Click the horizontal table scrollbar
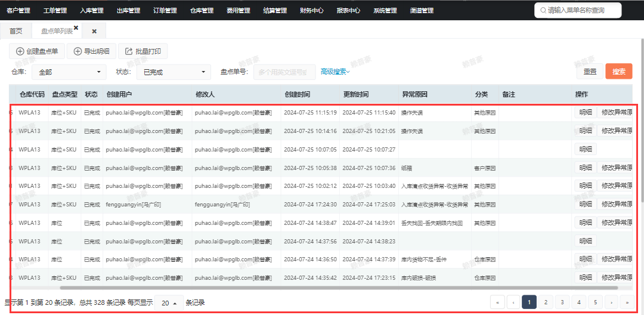The width and height of the screenshot is (644, 315). [339, 288]
